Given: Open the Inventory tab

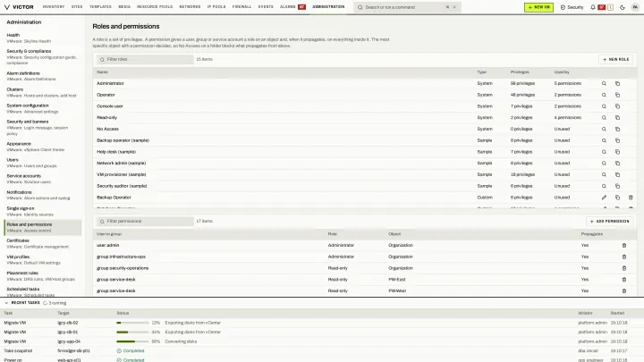Looking at the screenshot, I should [x=54, y=7].
